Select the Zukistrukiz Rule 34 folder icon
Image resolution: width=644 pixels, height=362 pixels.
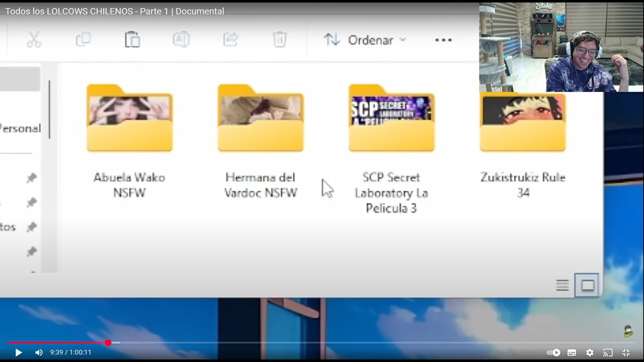523,121
